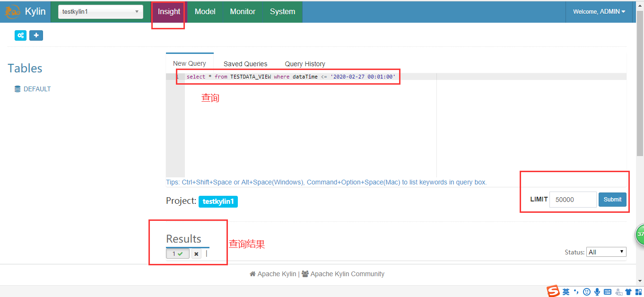Click the Sogou S input method logo
Viewport: 644px width, 297px height.
(553, 291)
